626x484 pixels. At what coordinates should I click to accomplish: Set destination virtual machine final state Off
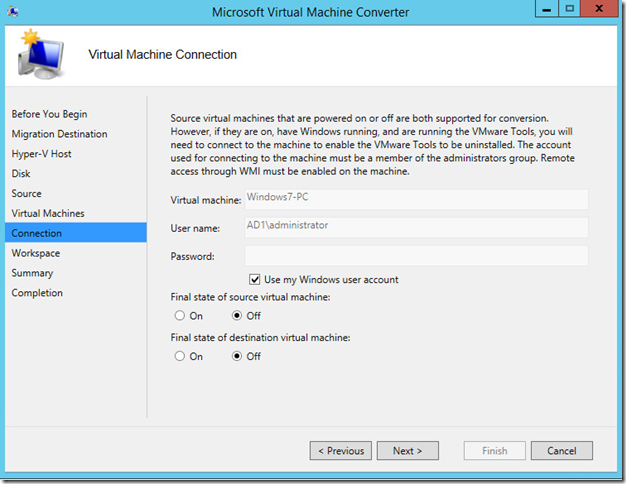(x=237, y=356)
